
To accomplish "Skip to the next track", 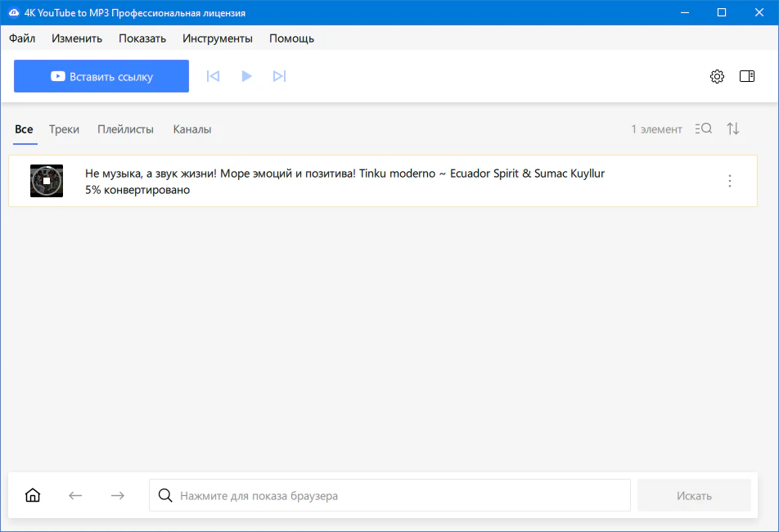I will (x=280, y=76).
